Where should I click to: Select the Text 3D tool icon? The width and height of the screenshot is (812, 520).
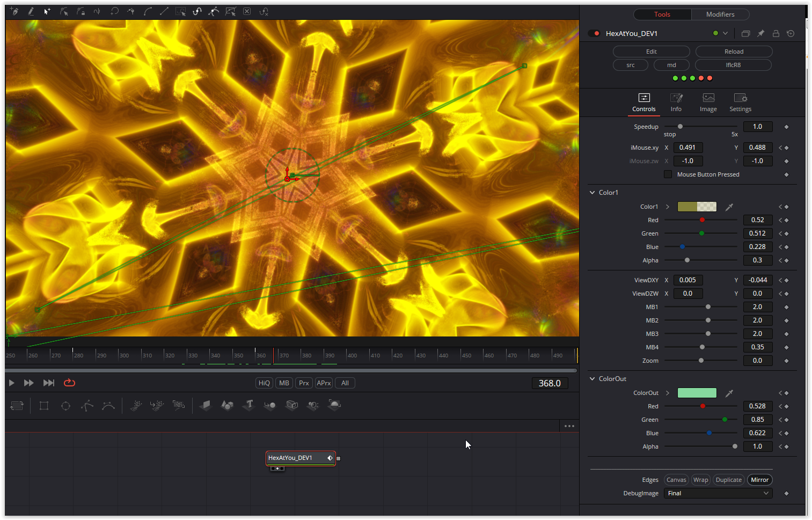point(249,405)
